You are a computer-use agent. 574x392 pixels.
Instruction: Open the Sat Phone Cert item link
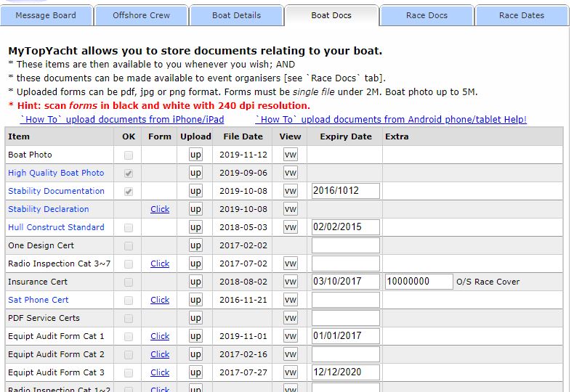coord(39,300)
